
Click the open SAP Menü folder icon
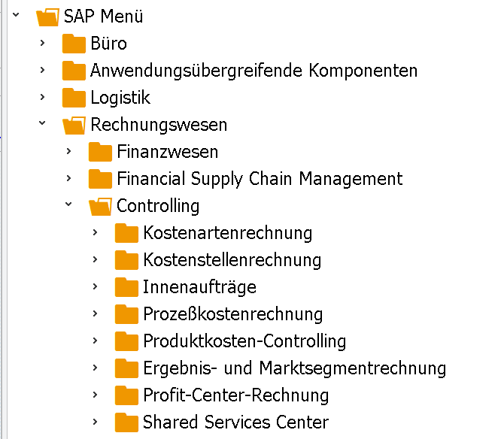point(47,17)
